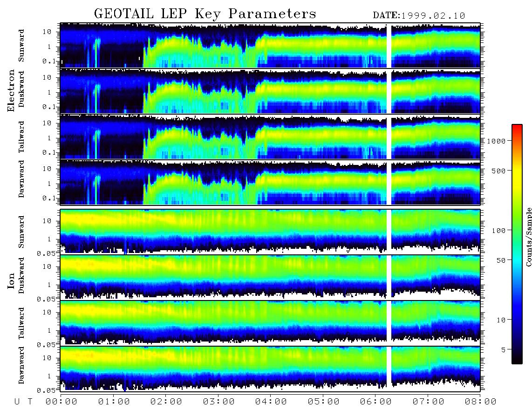Click inside the Ion Sunward spectrogram
532x410 pixels.
pyautogui.click(x=270, y=232)
